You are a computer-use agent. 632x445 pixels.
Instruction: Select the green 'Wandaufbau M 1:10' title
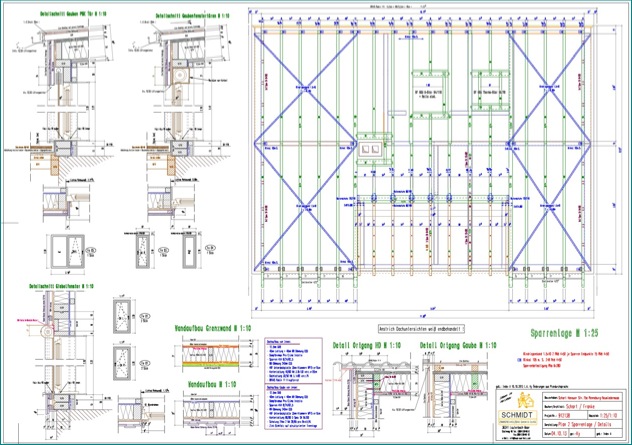[212, 384]
